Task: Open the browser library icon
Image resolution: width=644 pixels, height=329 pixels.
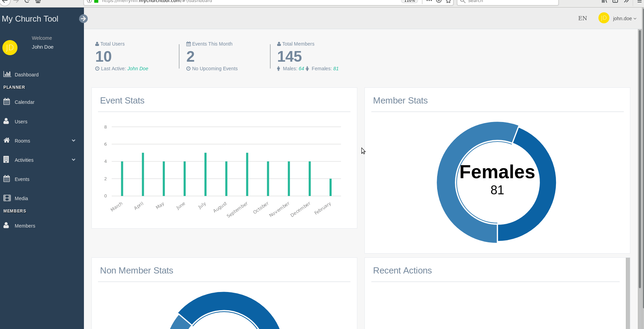Action: (604, 1)
